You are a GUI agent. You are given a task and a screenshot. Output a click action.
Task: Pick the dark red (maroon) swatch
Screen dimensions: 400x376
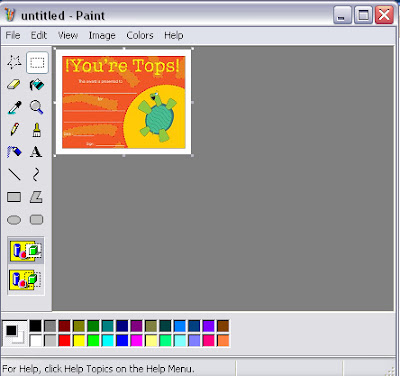click(64, 326)
